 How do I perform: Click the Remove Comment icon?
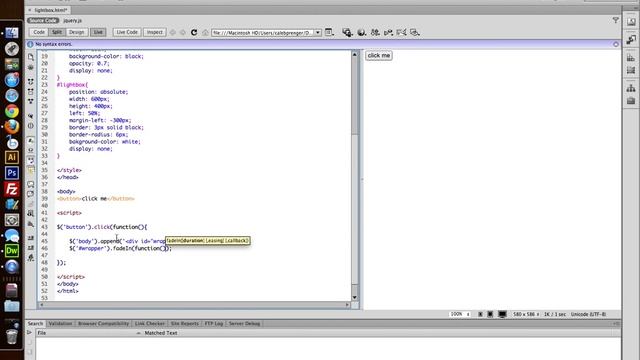(31, 194)
